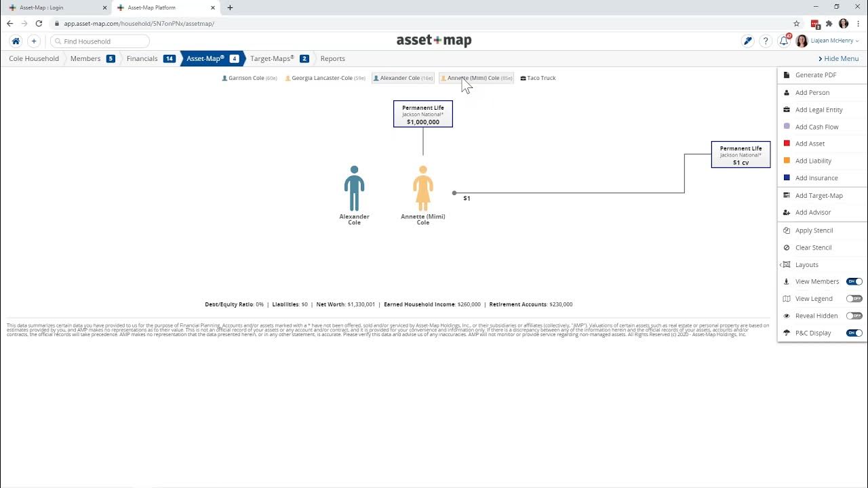Click the $1,000,000 Permanent Life policy box
Screen dimensions: 868x488
[x=423, y=114]
